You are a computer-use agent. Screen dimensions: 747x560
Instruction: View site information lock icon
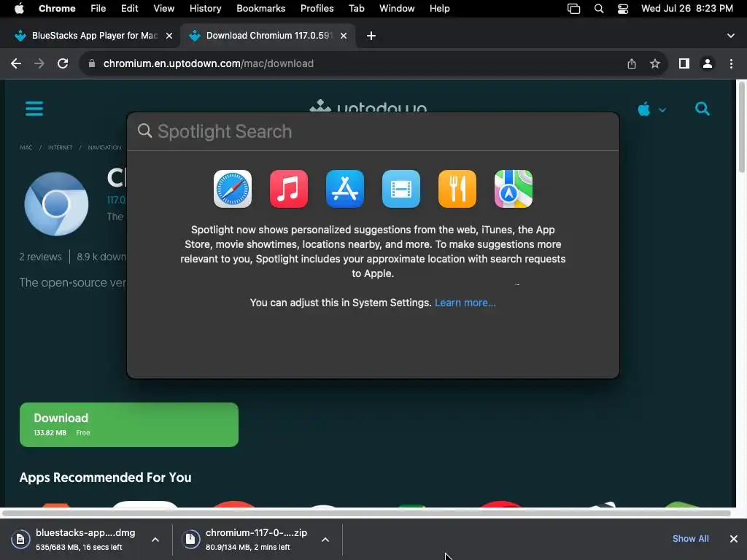pos(92,63)
